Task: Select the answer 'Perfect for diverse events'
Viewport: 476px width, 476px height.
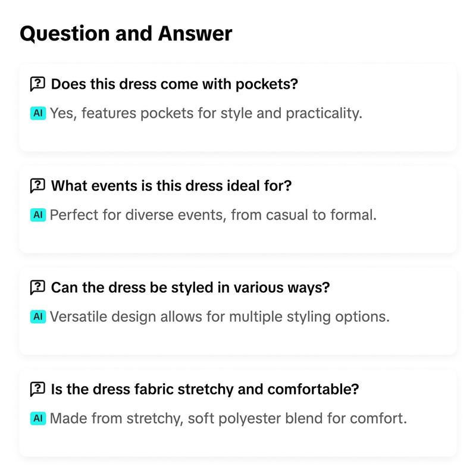Action: tap(213, 215)
